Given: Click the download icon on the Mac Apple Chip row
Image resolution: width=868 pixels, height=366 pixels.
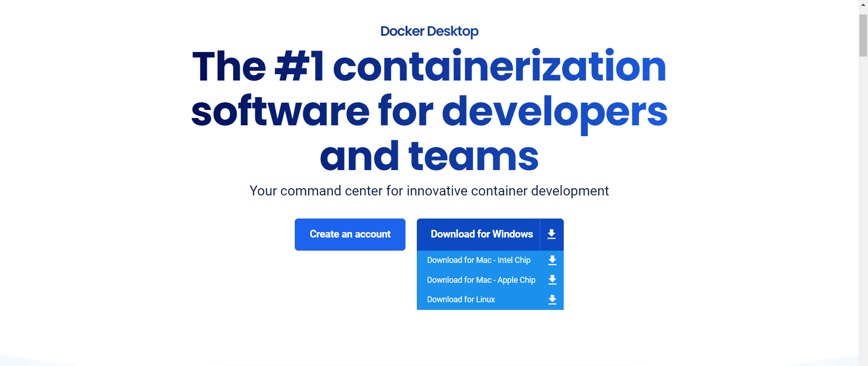Looking at the screenshot, I should (552, 280).
